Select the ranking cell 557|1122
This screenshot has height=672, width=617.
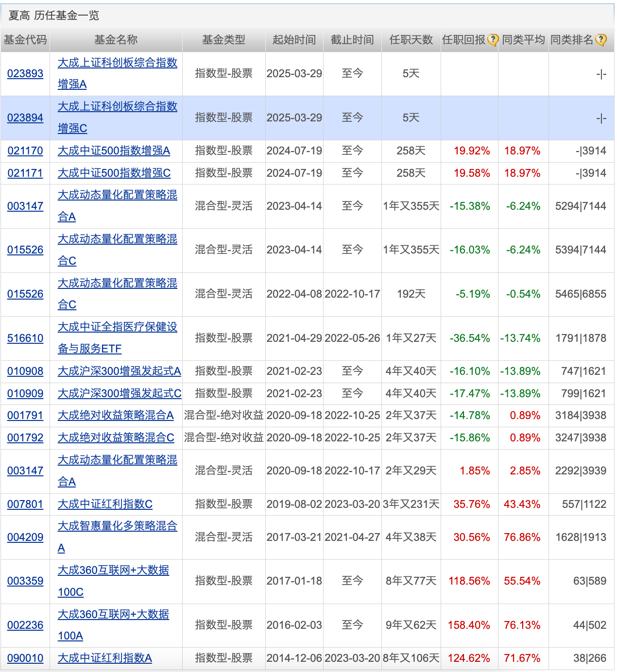pos(584,504)
